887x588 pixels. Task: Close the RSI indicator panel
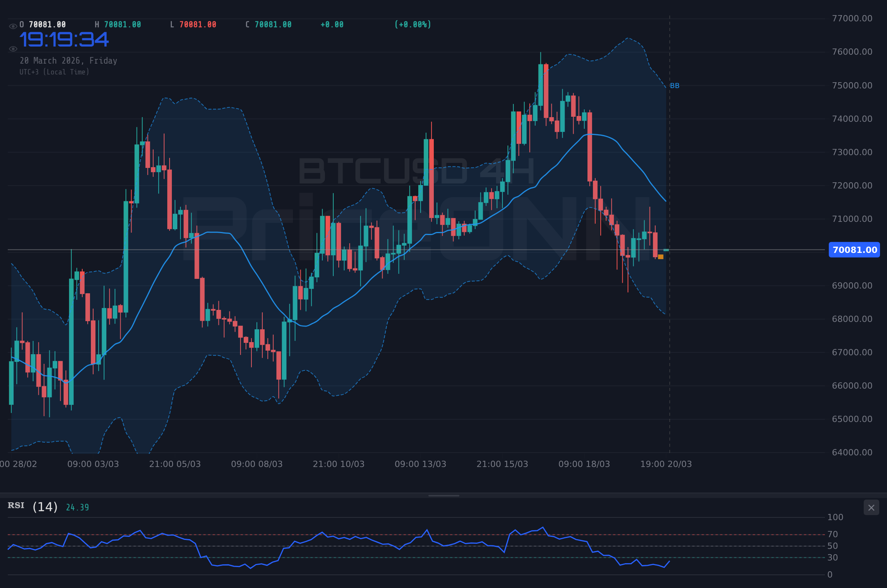pos(871,507)
